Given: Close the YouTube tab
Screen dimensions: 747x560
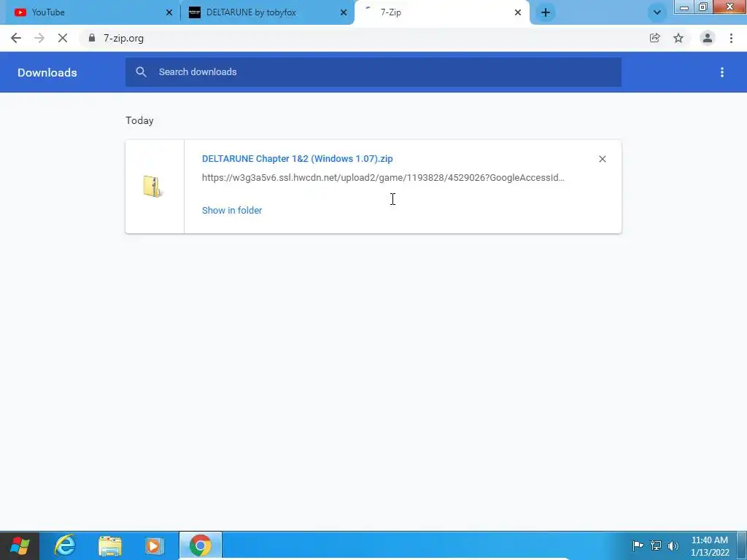Looking at the screenshot, I should pyautogui.click(x=169, y=12).
